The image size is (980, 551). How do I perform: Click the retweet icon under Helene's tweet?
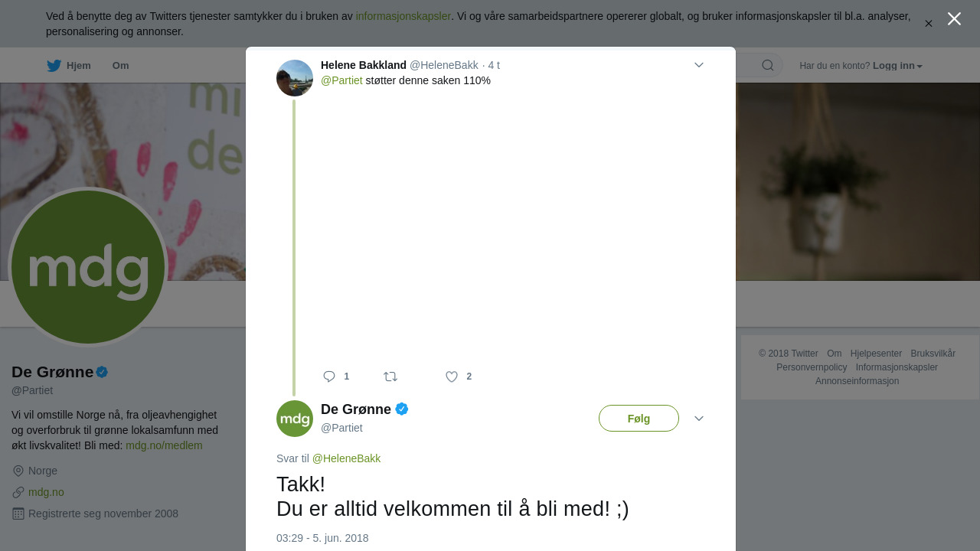[390, 377]
